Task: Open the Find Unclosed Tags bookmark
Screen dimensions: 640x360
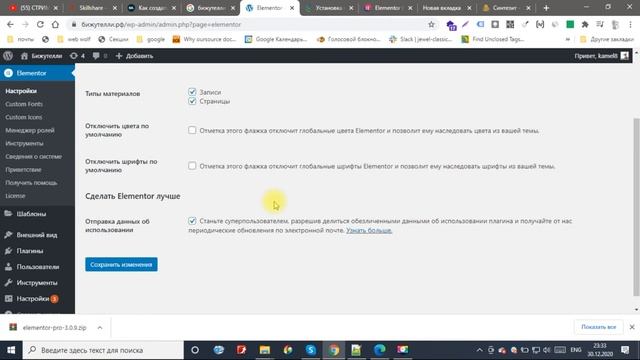Action: [493, 39]
